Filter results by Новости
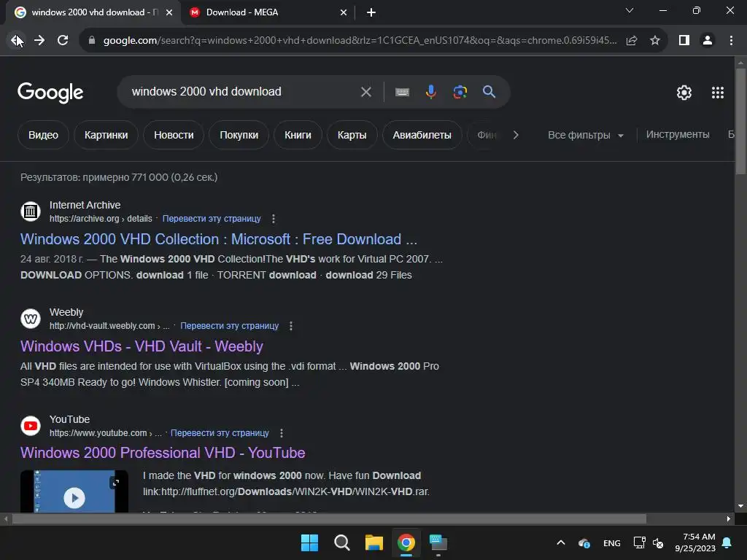 pyautogui.click(x=174, y=135)
